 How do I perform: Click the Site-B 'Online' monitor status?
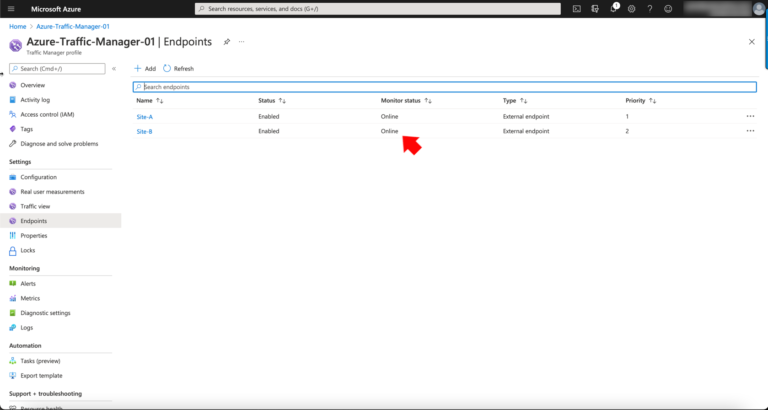tap(389, 131)
